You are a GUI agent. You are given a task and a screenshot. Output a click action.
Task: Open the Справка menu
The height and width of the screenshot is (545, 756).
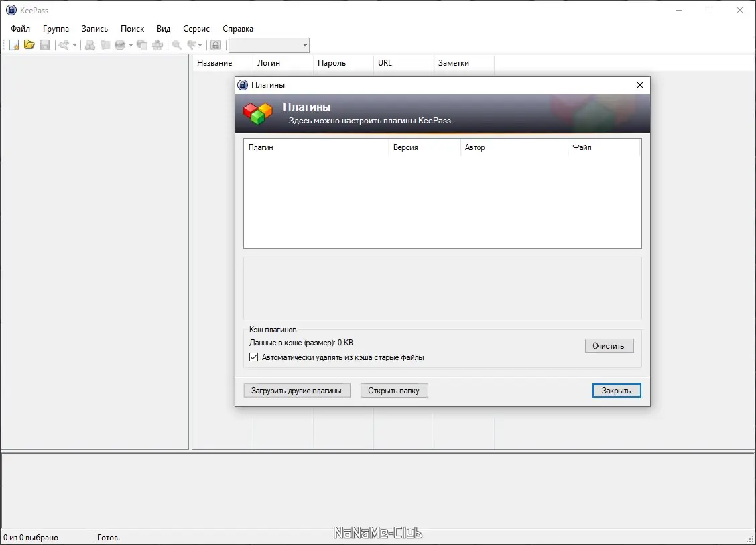tap(238, 29)
